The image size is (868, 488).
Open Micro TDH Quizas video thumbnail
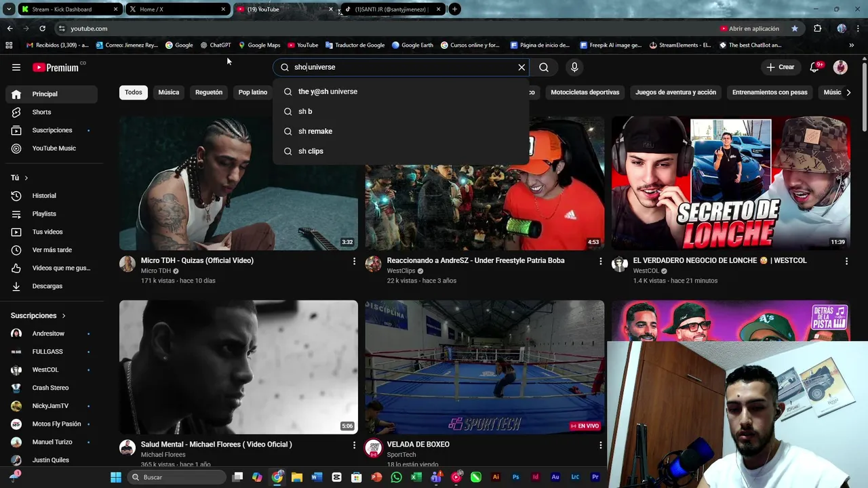tap(239, 184)
